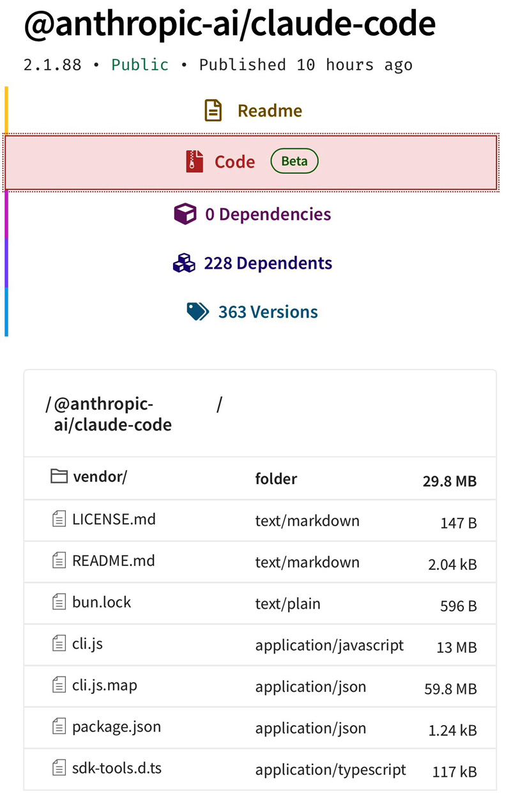The width and height of the screenshot is (511, 812).
Task: Click the cli.js file icon
Action: (59, 643)
